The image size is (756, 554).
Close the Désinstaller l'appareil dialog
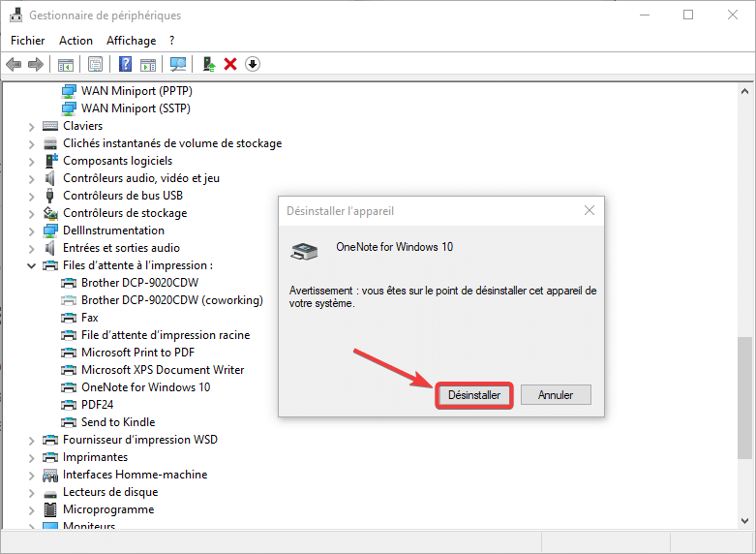(x=590, y=210)
